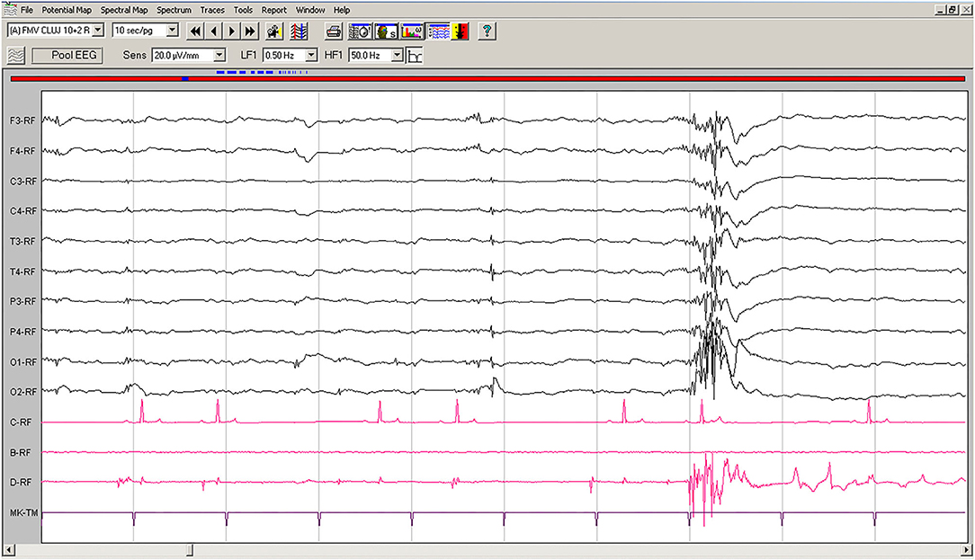The width and height of the screenshot is (975, 560).
Task: Open the Spectral Map menu
Action: [124, 10]
